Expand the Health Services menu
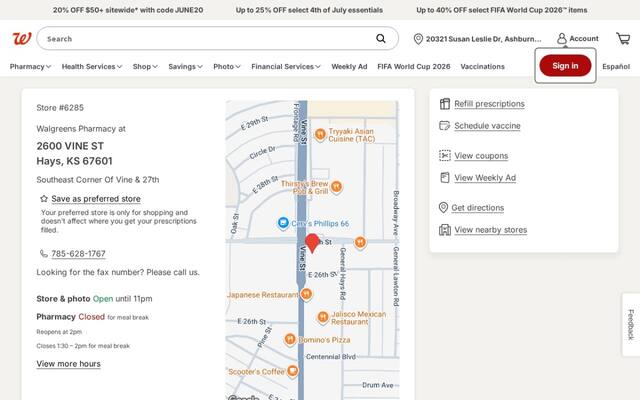The width and height of the screenshot is (640, 400). (92, 66)
